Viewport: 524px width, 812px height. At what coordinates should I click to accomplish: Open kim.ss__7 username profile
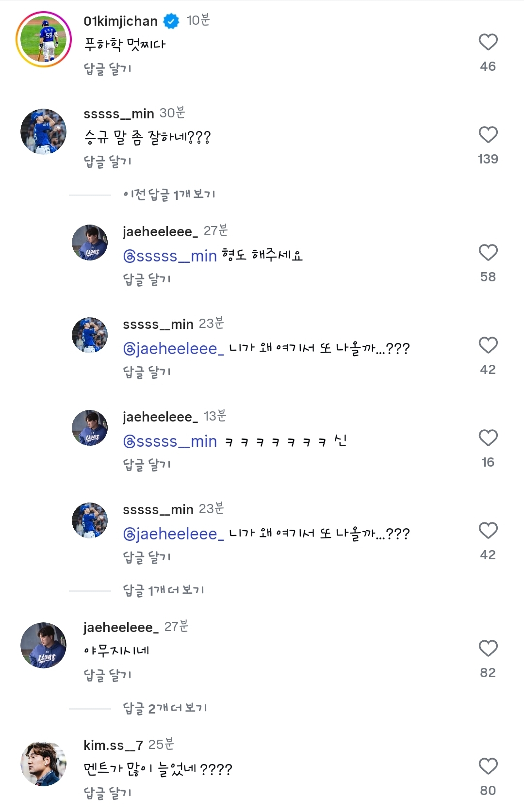click(113, 745)
